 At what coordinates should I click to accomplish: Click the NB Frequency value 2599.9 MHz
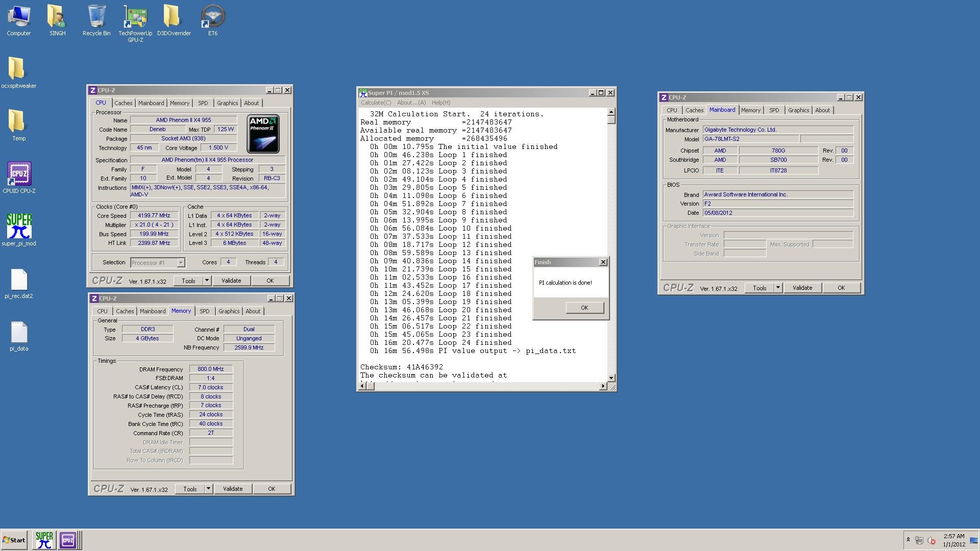[x=249, y=347]
